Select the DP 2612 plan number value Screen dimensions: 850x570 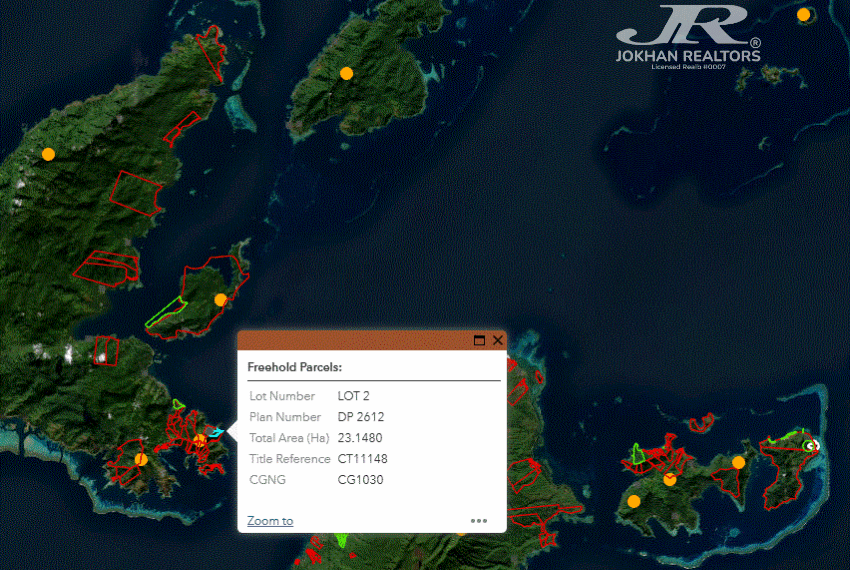361,417
